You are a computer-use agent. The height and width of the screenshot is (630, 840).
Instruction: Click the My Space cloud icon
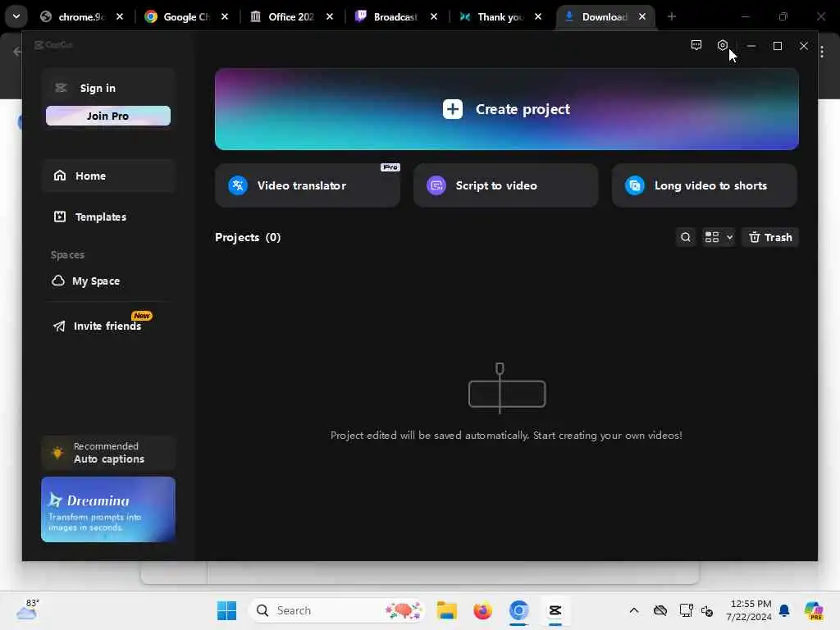[58, 281]
